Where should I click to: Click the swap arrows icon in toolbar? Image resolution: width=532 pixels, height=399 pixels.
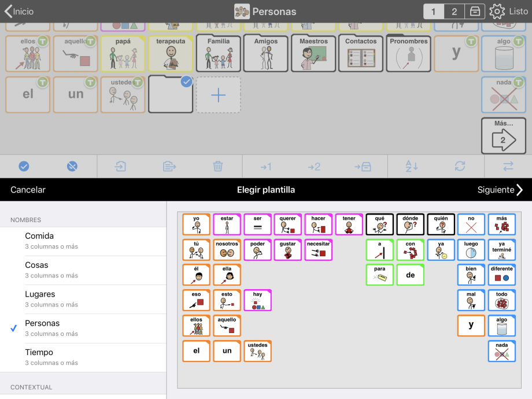(508, 167)
